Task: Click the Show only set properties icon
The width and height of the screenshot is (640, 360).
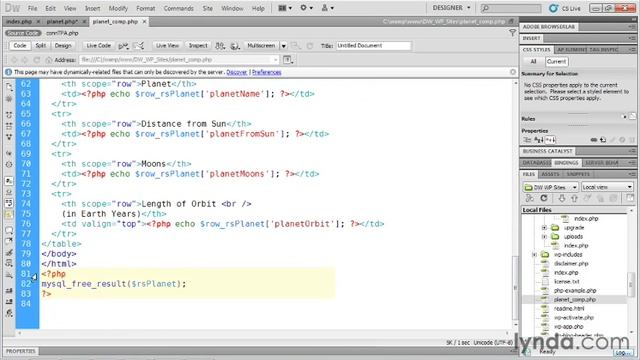Action: tap(550, 140)
